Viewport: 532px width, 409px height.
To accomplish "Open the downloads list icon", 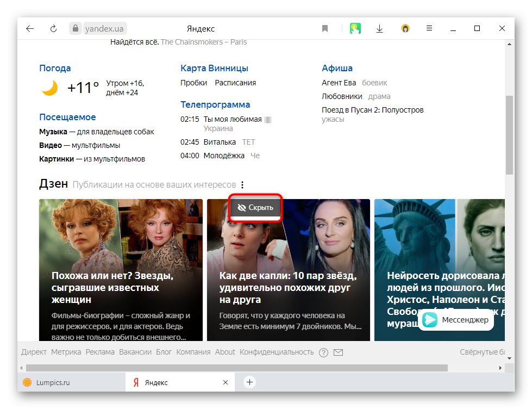I will pos(379,28).
